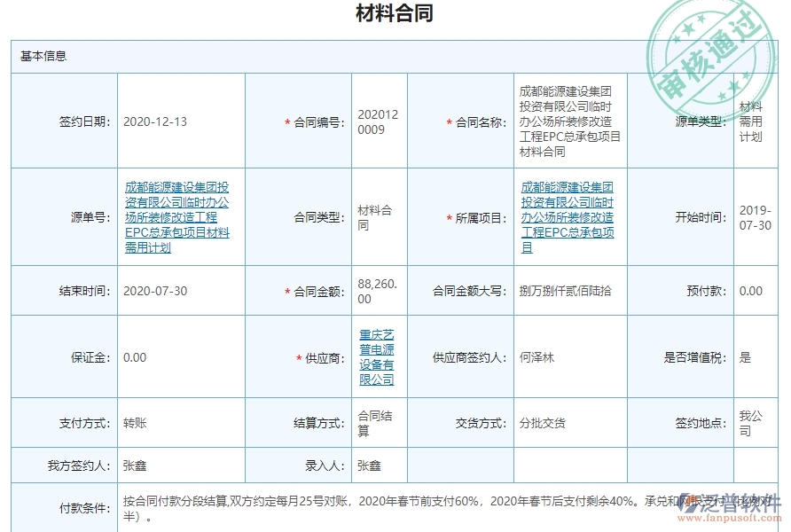Screen dimensions: 791x532
Task: Click 我方签约人 value 张鑫
Action: coord(134,464)
